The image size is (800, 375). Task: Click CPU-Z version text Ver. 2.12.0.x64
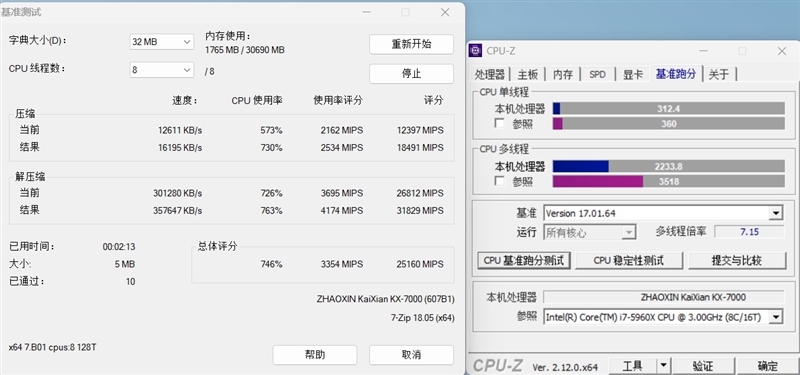[565, 367]
